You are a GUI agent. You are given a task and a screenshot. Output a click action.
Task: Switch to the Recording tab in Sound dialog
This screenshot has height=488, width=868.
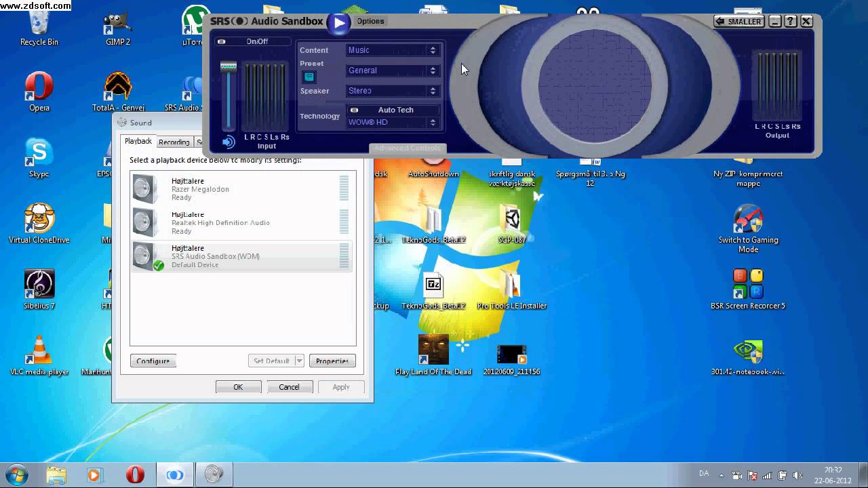[x=174, y=142]
